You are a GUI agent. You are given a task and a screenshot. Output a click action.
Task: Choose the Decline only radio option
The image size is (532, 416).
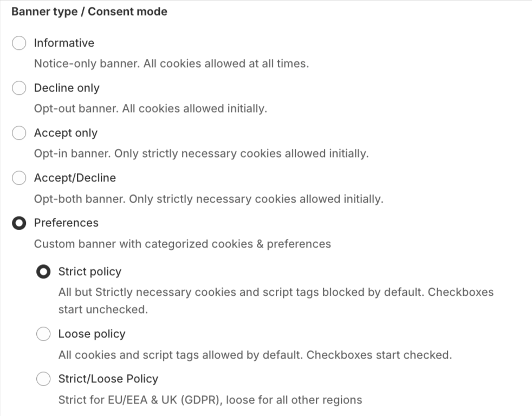point(19,88)
